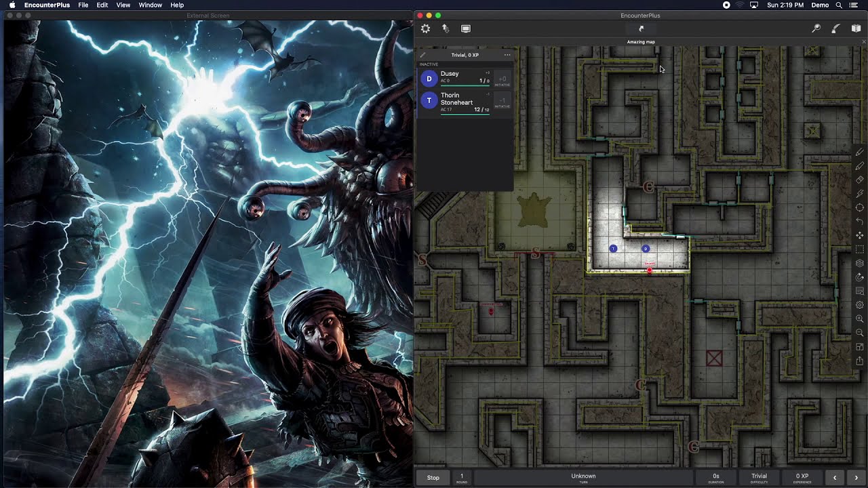Click the pencil edit icon on encounter panel
868x488 pixels.
pyautogui.click(x=422, y=55)
